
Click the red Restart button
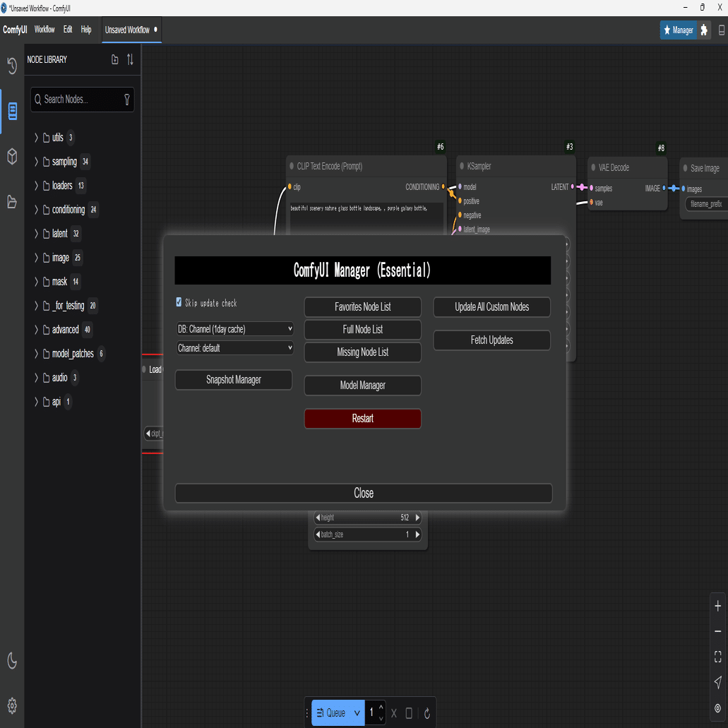(363, 418)
